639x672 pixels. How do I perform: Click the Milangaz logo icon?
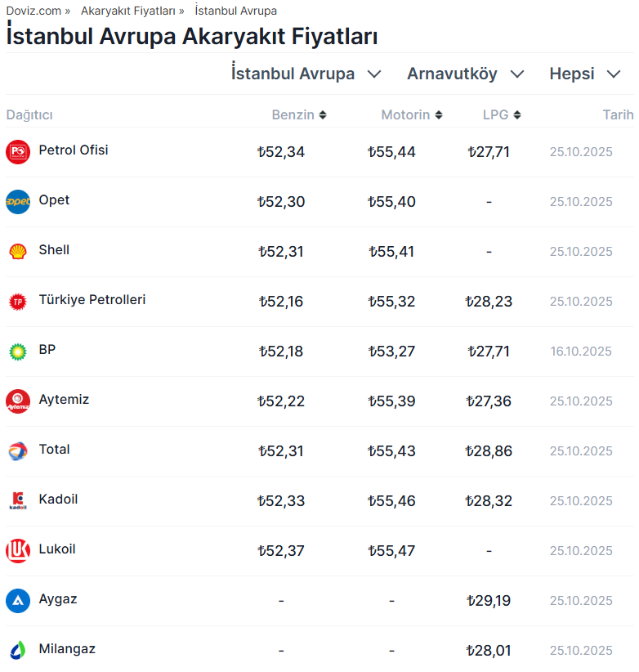[x=18, y=651]
